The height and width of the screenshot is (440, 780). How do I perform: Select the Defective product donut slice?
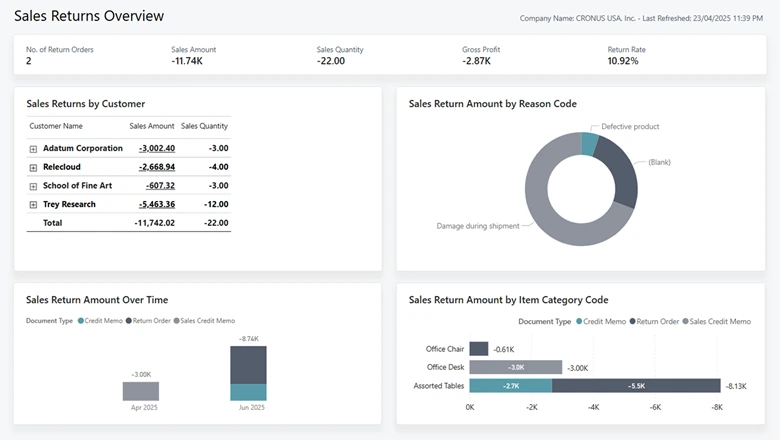coord(590,144)
